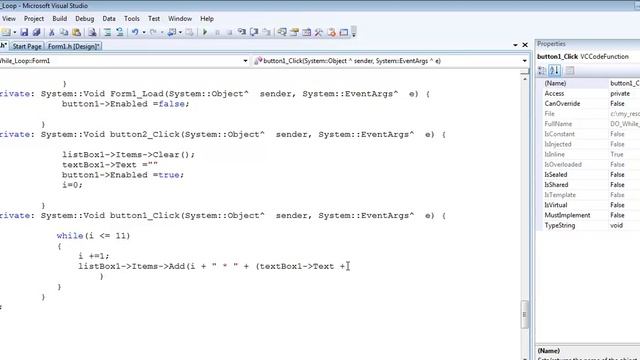Click the New Project toolbar icon

6,32
